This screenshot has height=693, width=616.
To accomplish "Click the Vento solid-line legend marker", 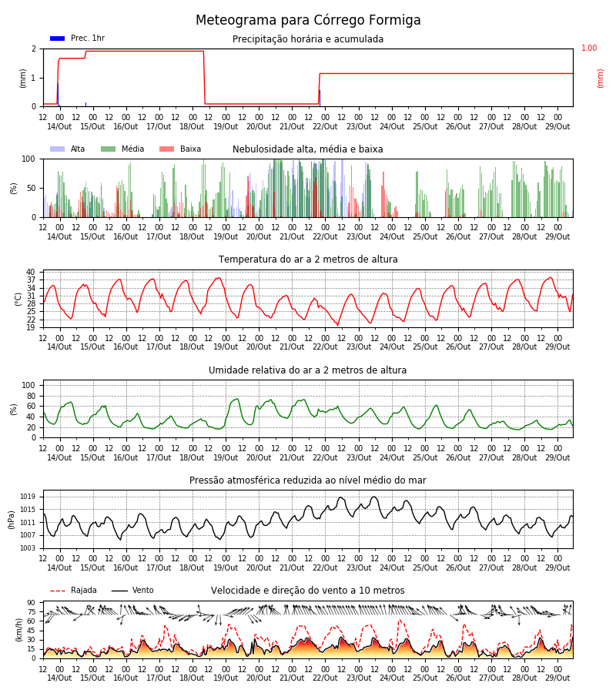I will (119, 591).
